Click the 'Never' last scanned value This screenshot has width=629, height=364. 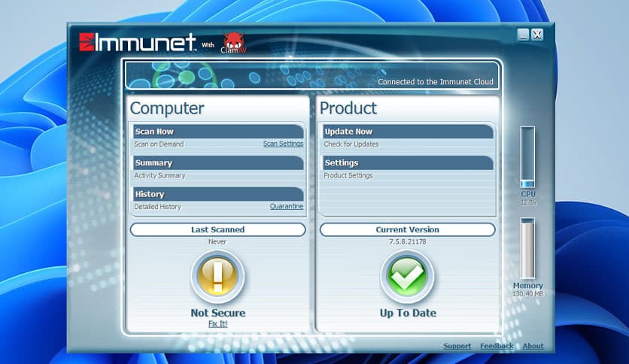pos(217,241)
